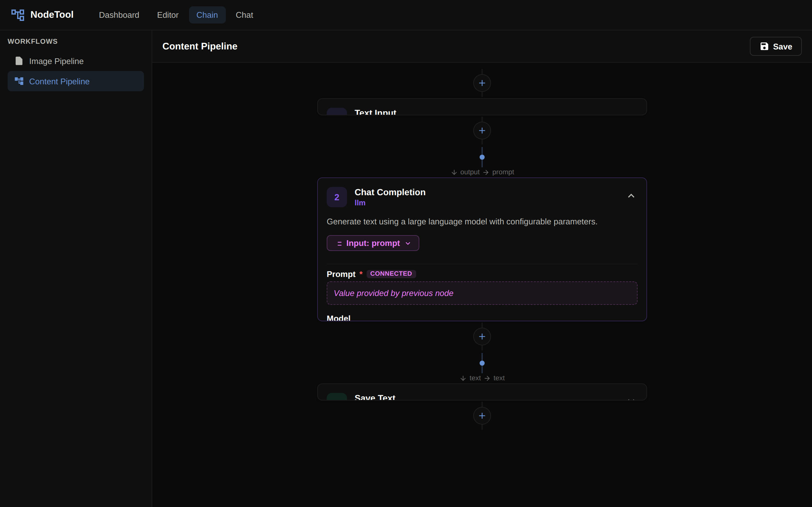Click the plus icon below the Chat Completion node

pyautogui.click(x=482, y=336)
